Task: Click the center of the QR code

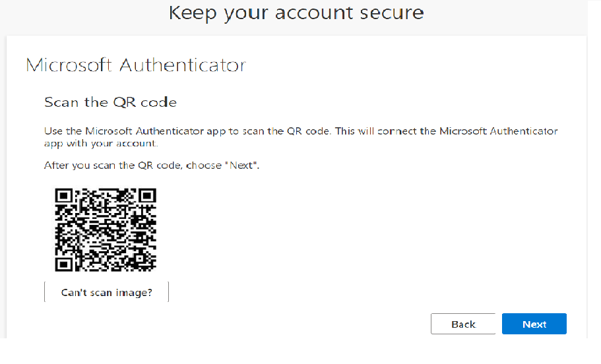Action: tap(106, 229)
